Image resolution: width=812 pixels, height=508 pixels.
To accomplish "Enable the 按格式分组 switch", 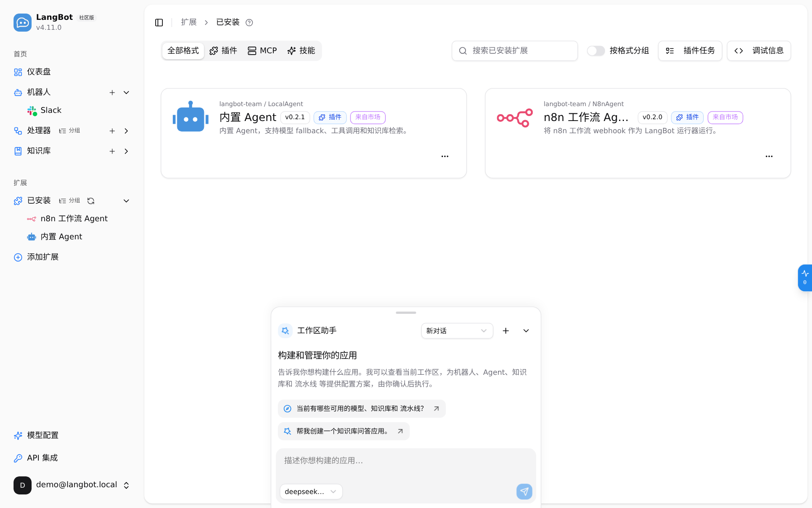I will (595, 51).
